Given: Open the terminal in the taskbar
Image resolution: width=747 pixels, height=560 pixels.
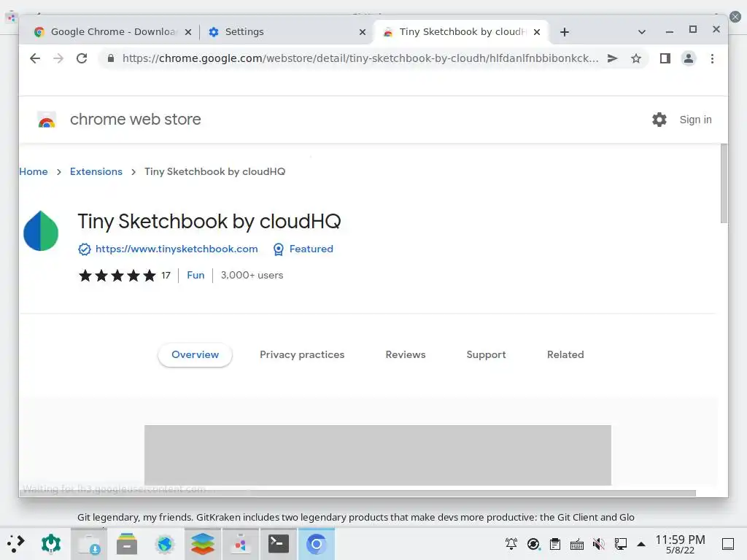Looking at the screenshot, I should [x=278, y=544].
